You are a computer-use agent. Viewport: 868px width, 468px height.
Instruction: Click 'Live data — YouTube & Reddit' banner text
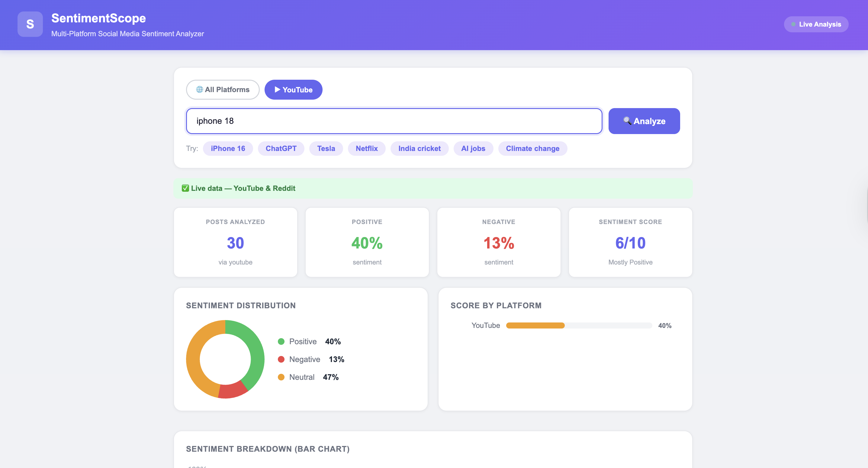tap(243, 188)
